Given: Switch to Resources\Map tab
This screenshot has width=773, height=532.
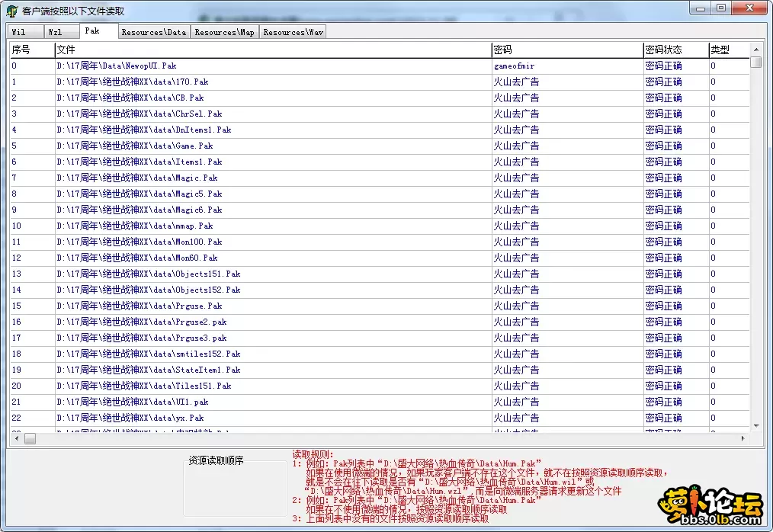Looking at the screenshot, I should tap(224, 32).
